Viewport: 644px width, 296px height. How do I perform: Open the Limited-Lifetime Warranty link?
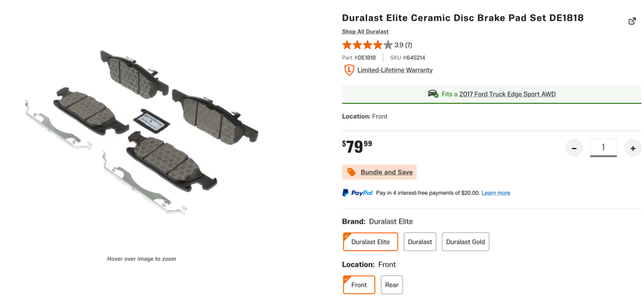click(x=395, y=70)
